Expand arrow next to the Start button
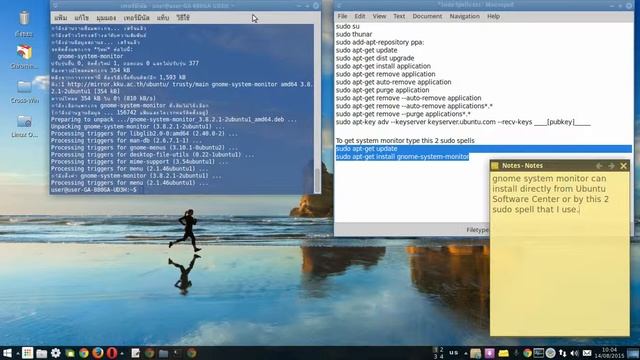This screenshot has width=640, height=360. tap(18, 353)
